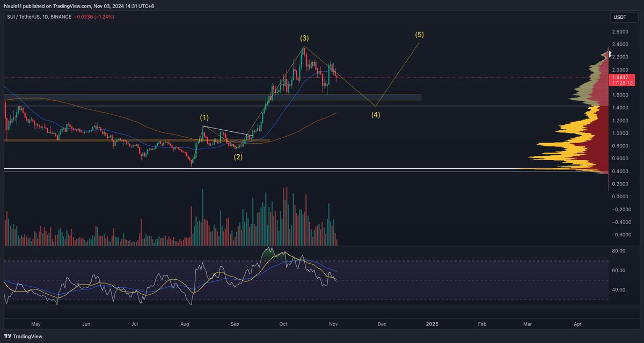The height and width of the screenshot is (343, 644).
Task: Click the Sep label on time axis
Action: (235, 324)
